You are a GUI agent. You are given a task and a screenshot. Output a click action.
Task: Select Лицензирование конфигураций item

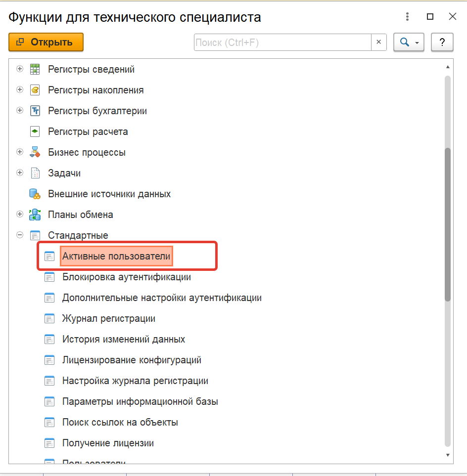click(x=132, y=360)
